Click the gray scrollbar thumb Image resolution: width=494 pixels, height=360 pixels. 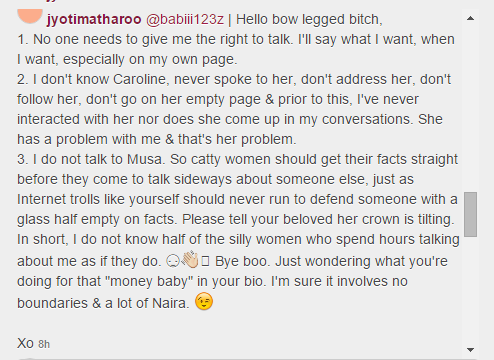tap(470, 214)
